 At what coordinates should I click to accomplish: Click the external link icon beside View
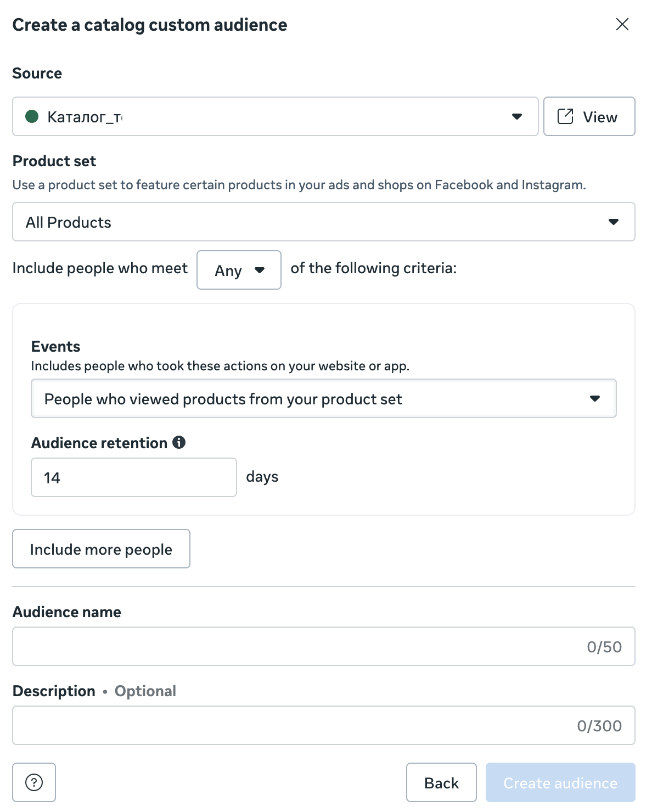(x=565, y=116)
